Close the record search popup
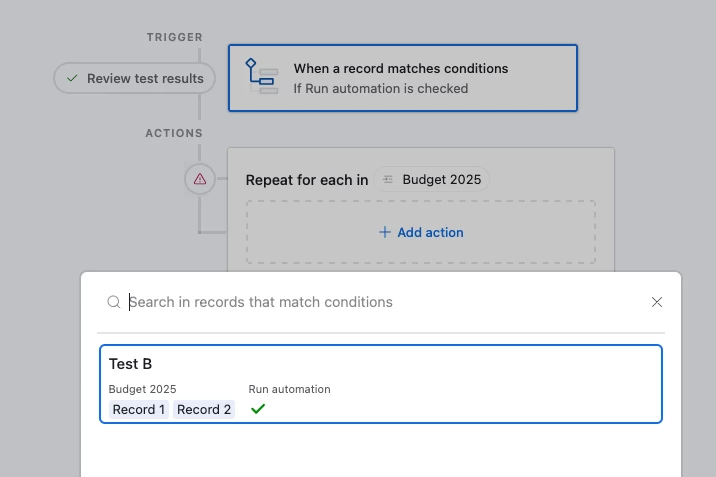This screenshot has width=716, height=477. tap(657, 302)
